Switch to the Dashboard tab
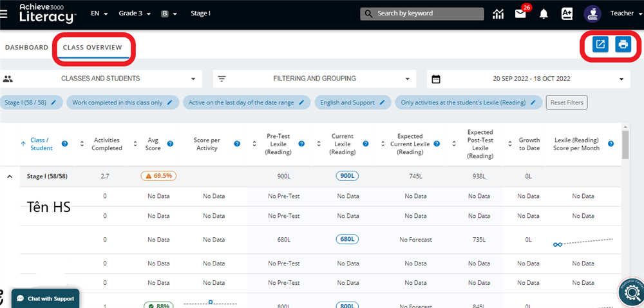The width and height of the screenshot is (644, 308). click(x=26, y=48)
